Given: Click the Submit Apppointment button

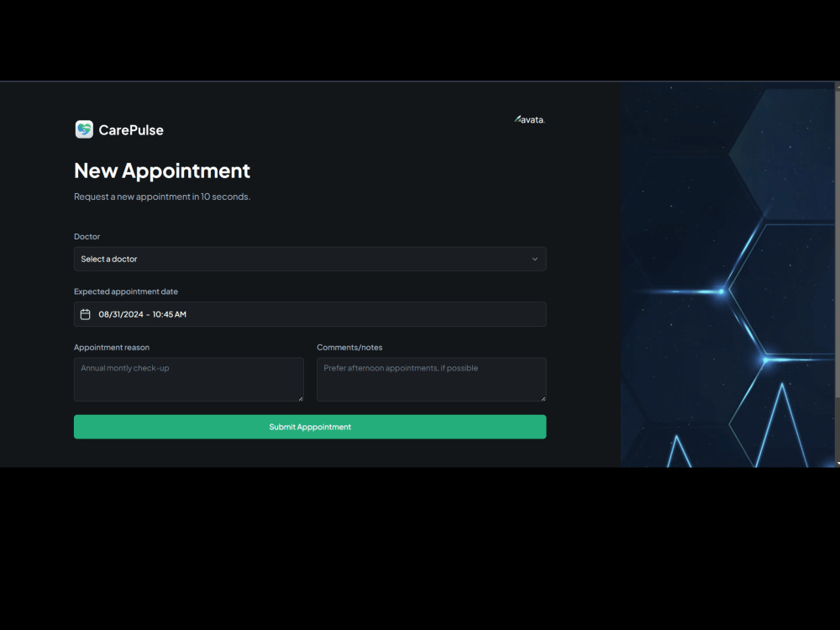Looking at the screenshot, I should (x=310, y=427).
